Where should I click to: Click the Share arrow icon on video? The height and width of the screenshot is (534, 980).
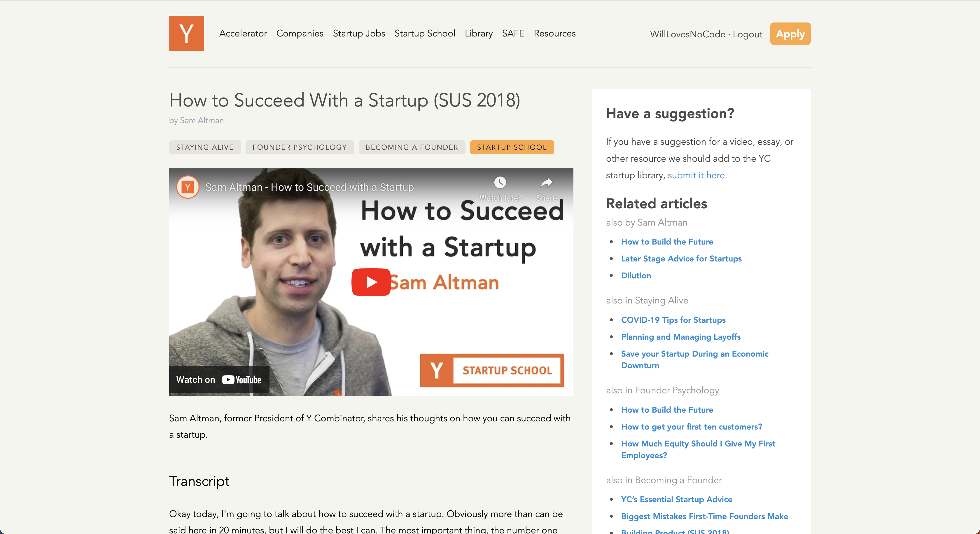point(546,183)
